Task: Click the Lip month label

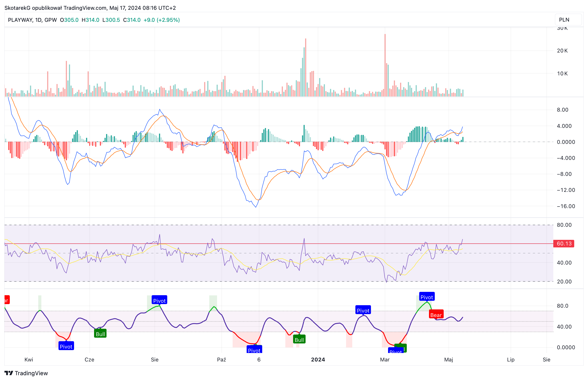Action: point(511,359)
